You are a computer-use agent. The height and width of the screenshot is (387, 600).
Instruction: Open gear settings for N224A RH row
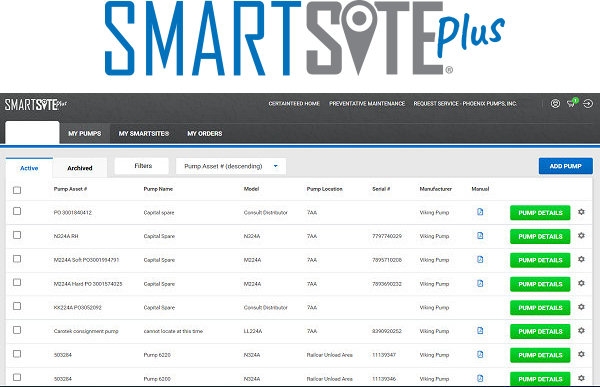[581, 235]
